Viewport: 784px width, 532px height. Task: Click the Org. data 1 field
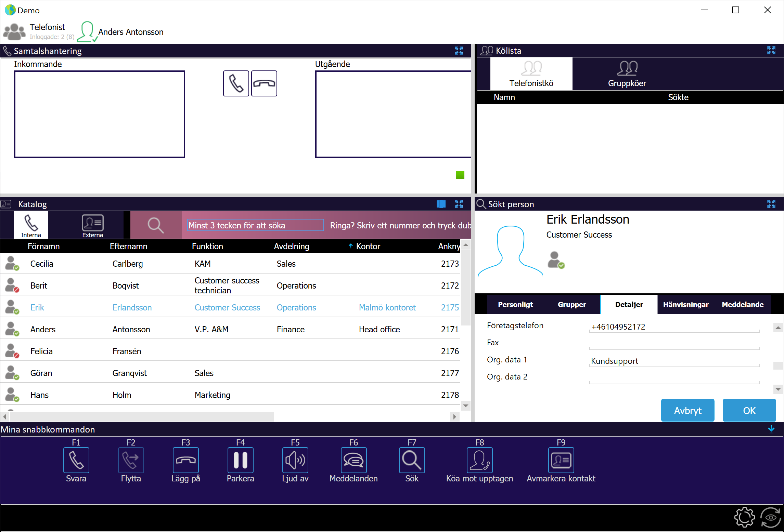(x=674, y=361)
